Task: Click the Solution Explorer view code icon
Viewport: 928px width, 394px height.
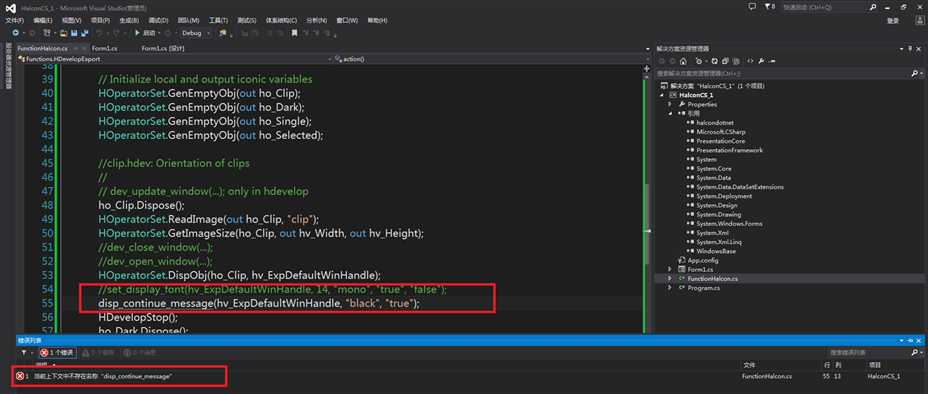Action: (x=750, y=62)
